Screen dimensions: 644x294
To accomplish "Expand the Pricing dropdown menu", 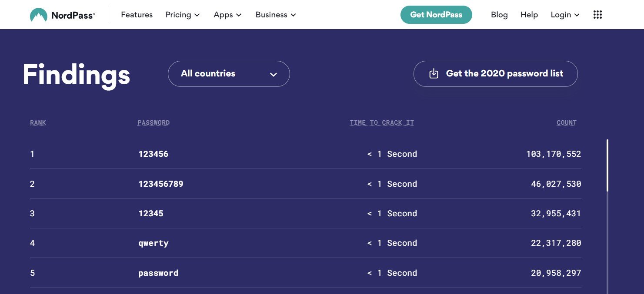I will 182,15.
